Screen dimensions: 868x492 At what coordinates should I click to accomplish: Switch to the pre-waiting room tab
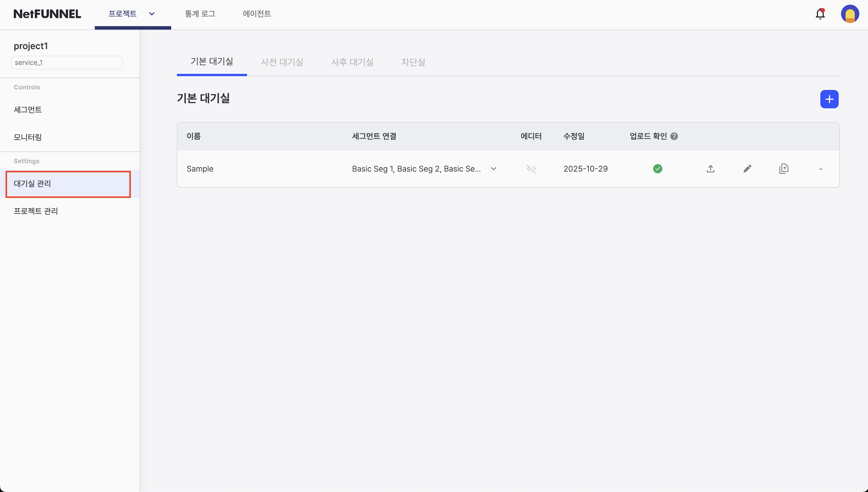pos(282,62)
